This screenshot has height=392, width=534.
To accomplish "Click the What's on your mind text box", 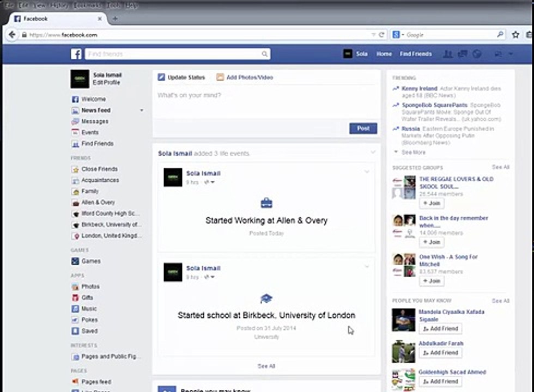I will click(266, 101).
